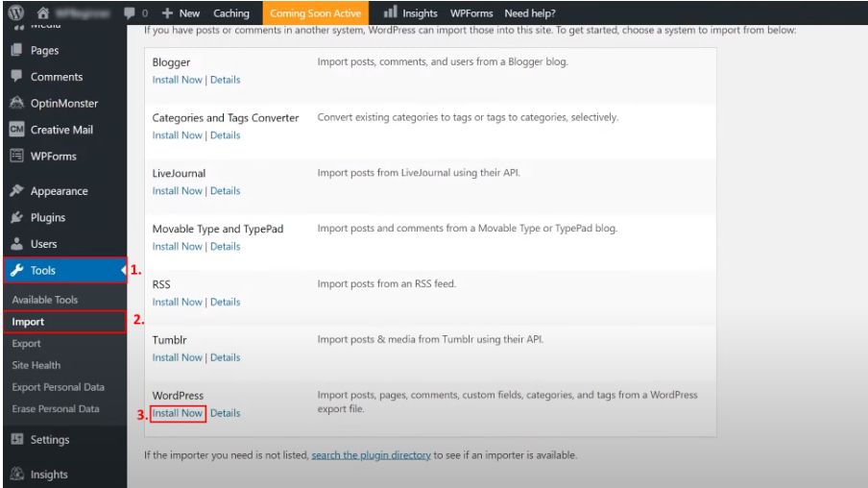
Task: View Details for LiveJournal importer
Action: coord(226,190)
